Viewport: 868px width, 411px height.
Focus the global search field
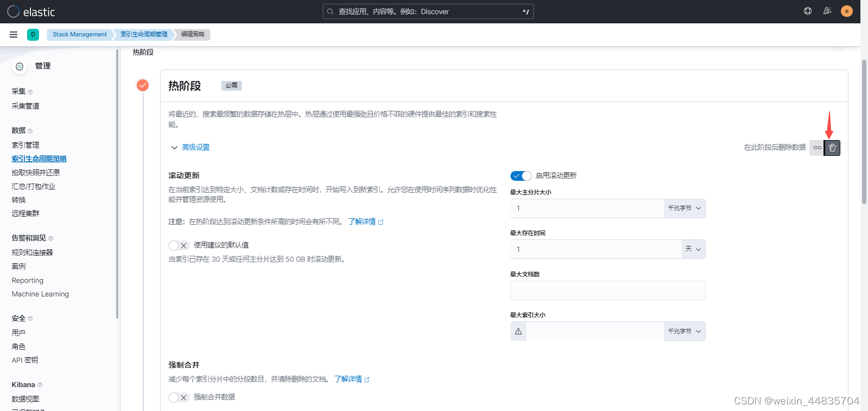coord(428,11)
